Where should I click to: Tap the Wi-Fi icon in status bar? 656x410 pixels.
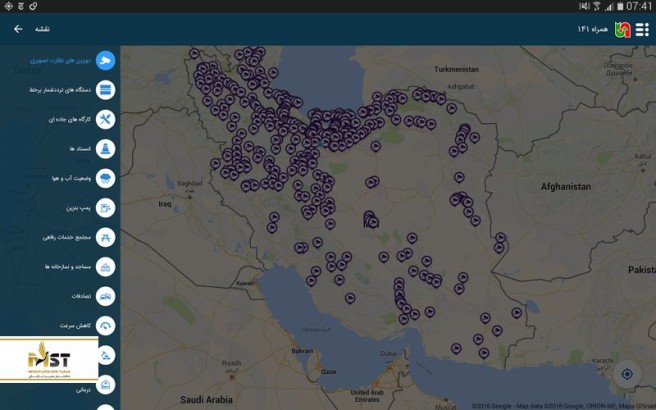(597, 6)
